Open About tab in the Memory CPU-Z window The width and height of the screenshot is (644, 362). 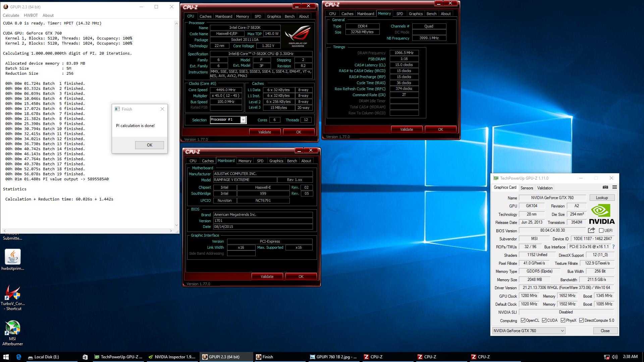[x=445, y=14]
